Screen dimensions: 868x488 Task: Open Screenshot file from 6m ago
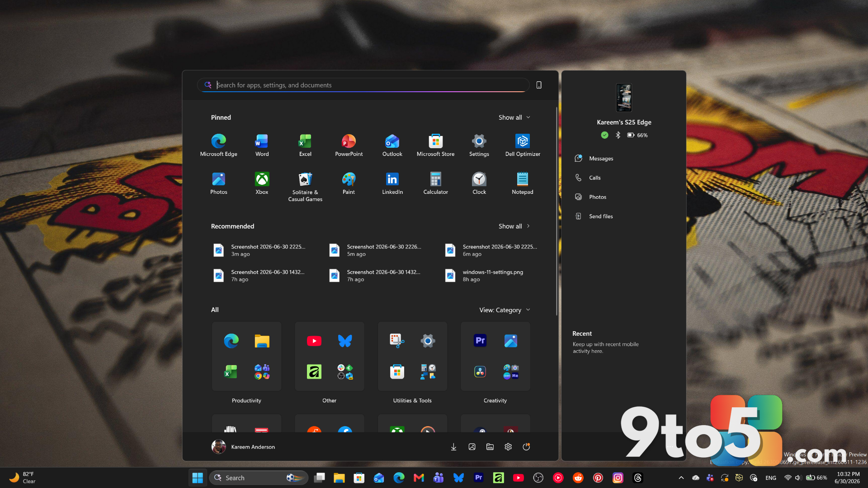491,250
